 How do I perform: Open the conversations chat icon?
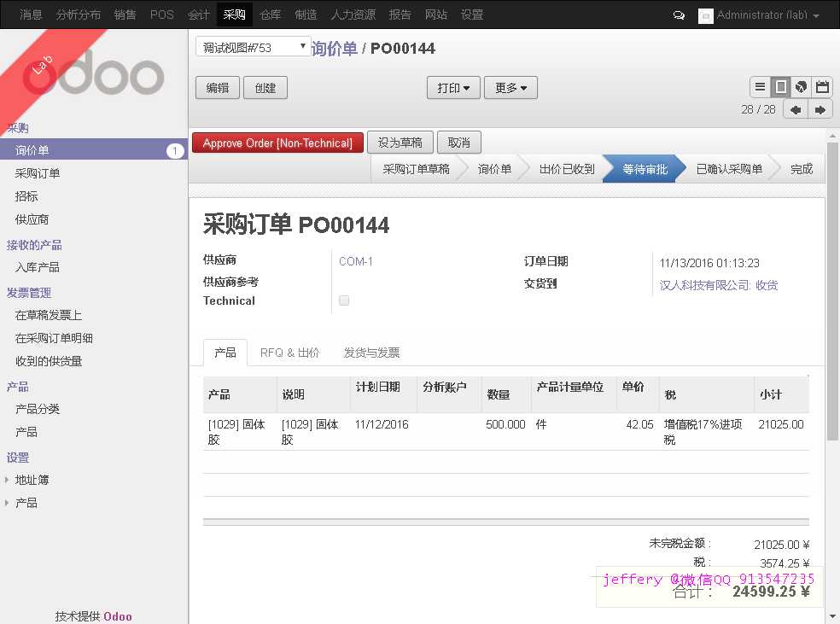[679, 15]
